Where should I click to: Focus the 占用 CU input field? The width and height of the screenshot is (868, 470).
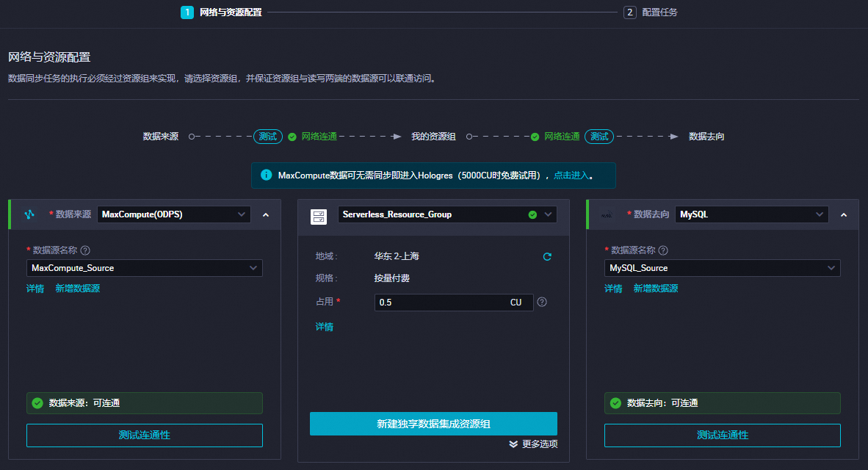click(454, 303)
